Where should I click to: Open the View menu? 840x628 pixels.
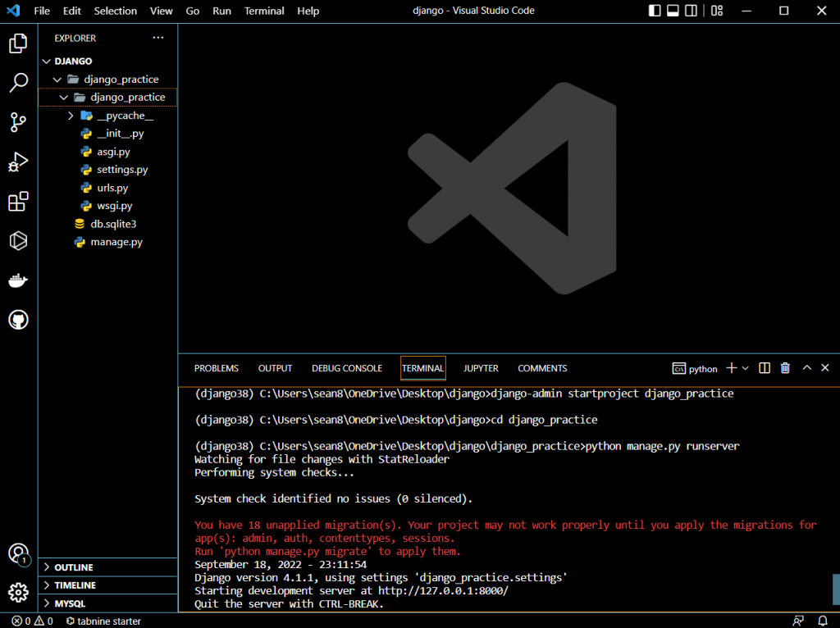[162, 11]
